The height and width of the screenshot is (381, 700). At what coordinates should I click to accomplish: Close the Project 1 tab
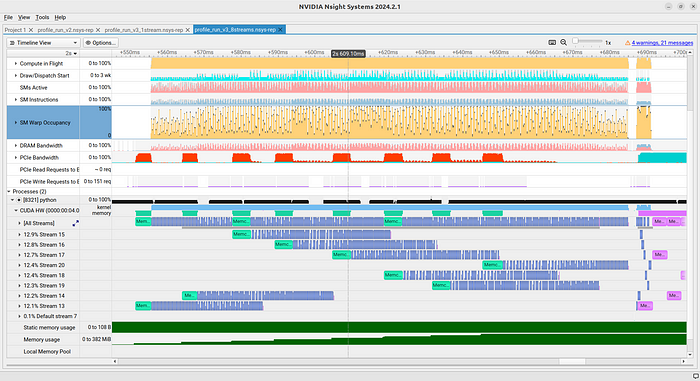[31, 30]
